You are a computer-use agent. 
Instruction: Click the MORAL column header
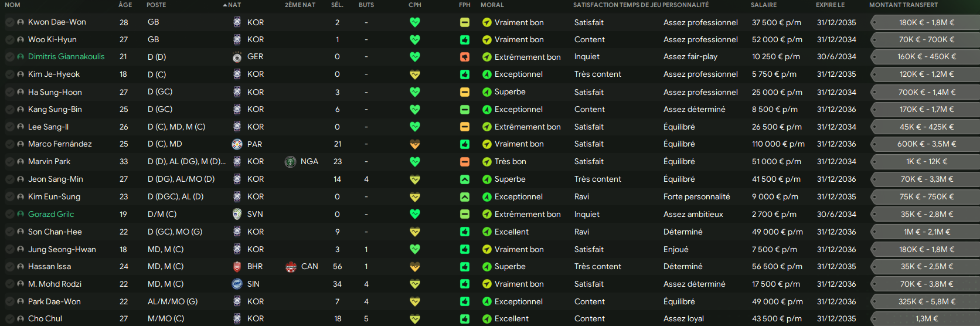[492, 5]
